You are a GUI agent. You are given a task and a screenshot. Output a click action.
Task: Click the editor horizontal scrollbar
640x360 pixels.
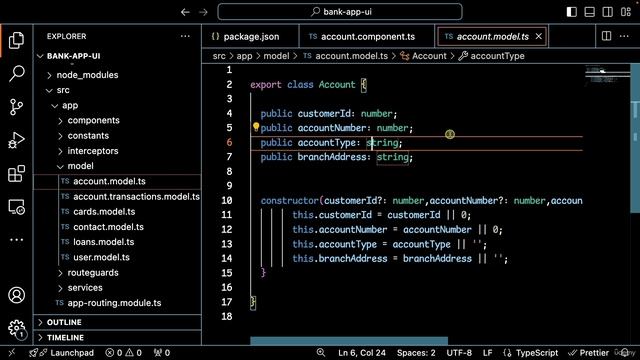pos(349,341)
